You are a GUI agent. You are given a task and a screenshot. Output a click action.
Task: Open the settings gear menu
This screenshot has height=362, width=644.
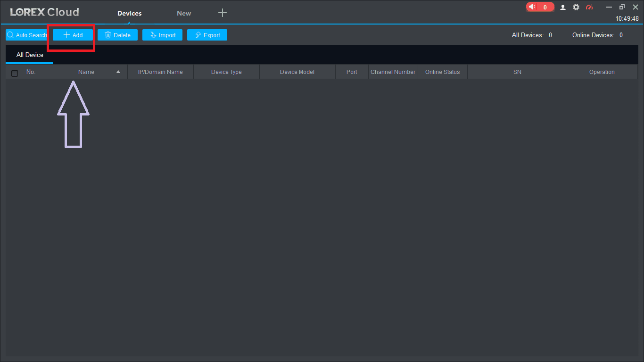coord(576,7)
